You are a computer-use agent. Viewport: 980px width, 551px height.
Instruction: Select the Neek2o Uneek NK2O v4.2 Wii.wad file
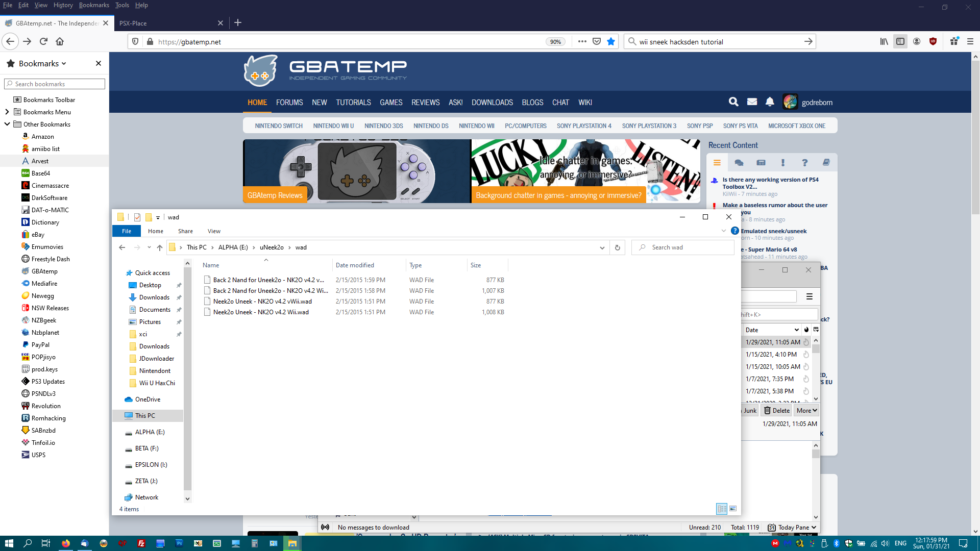(261, 312)
